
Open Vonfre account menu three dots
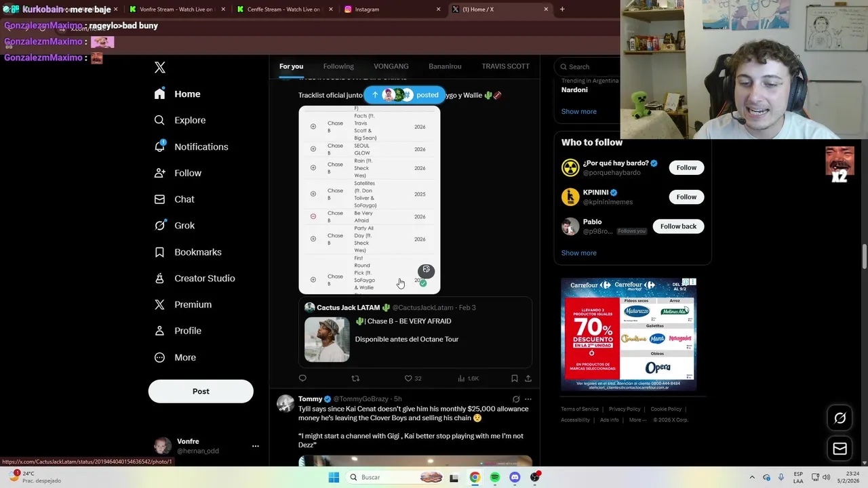click(x=256, y=446)
